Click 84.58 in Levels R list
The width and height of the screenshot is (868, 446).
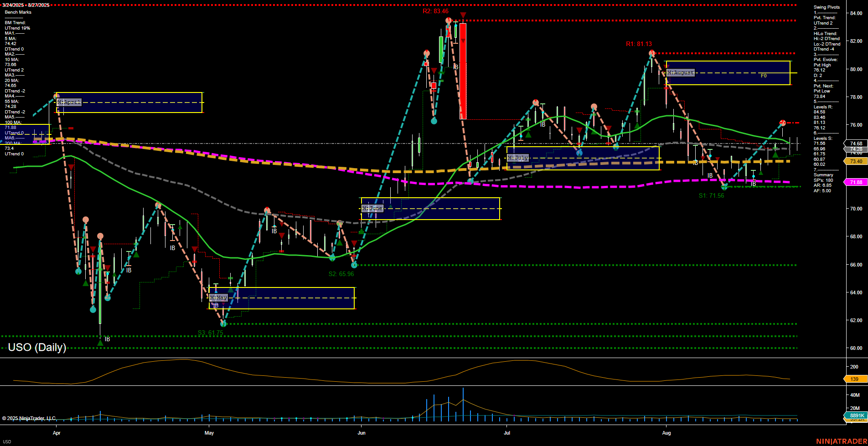819,112
